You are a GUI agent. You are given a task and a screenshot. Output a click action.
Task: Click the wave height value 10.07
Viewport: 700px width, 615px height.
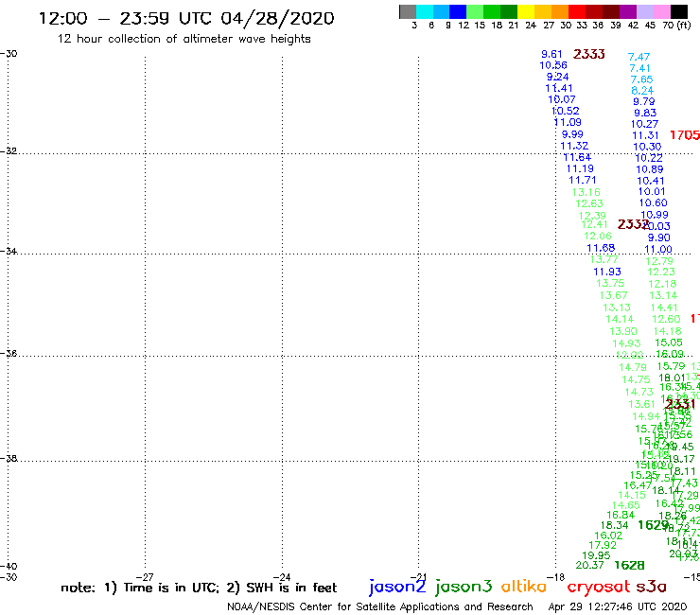pos(562,99)
